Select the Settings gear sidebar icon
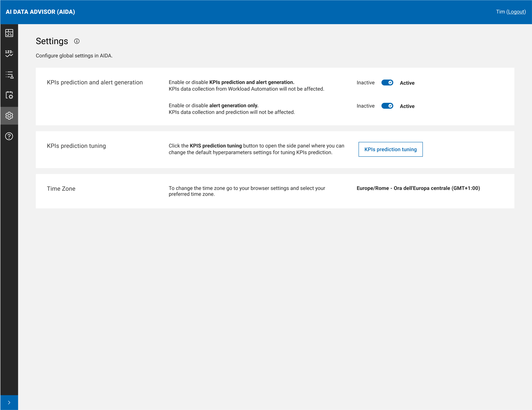 [x=9, y=116]
